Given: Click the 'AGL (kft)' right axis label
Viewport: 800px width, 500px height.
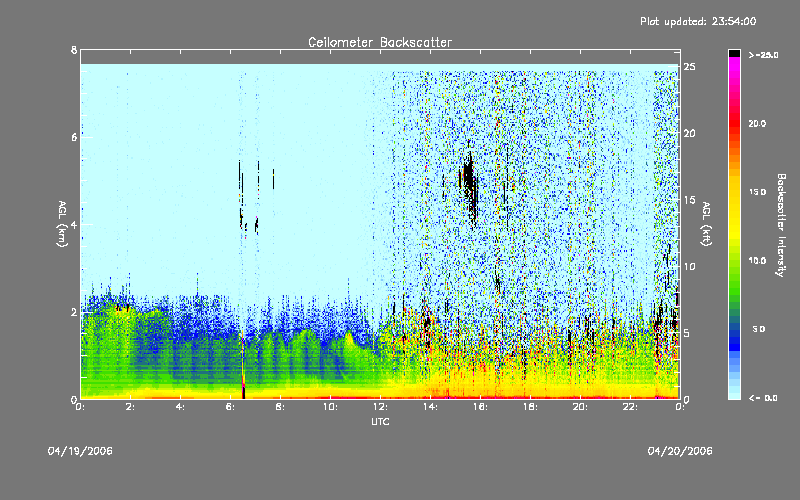Looking at the screenshot, I should coord(706,223).
